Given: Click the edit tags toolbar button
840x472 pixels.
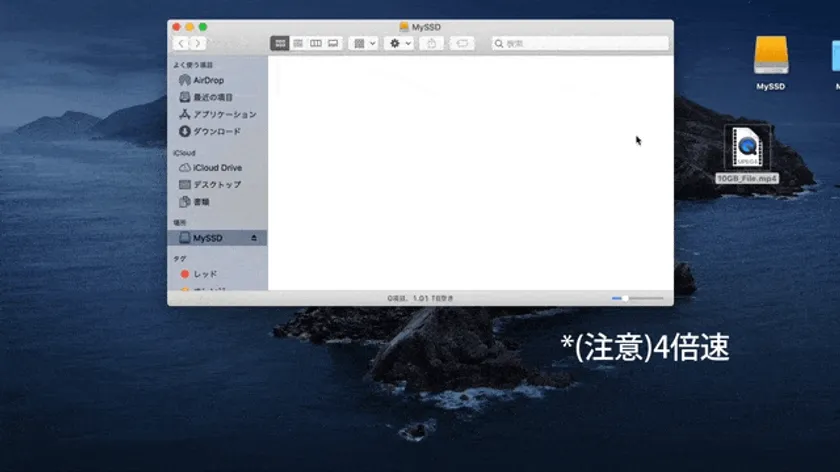Looking at the screenshot, I should click(x=462, y=44).
